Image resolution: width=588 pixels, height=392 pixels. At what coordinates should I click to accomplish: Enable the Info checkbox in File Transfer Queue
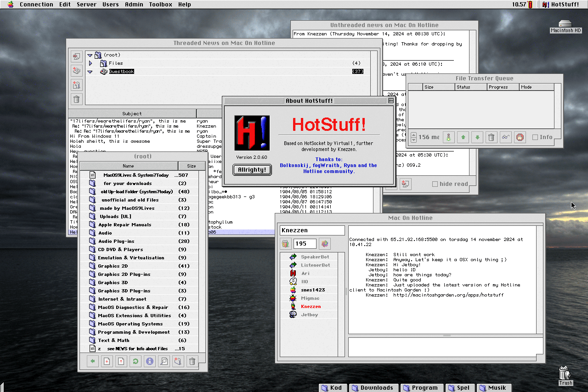coord(535,137)
